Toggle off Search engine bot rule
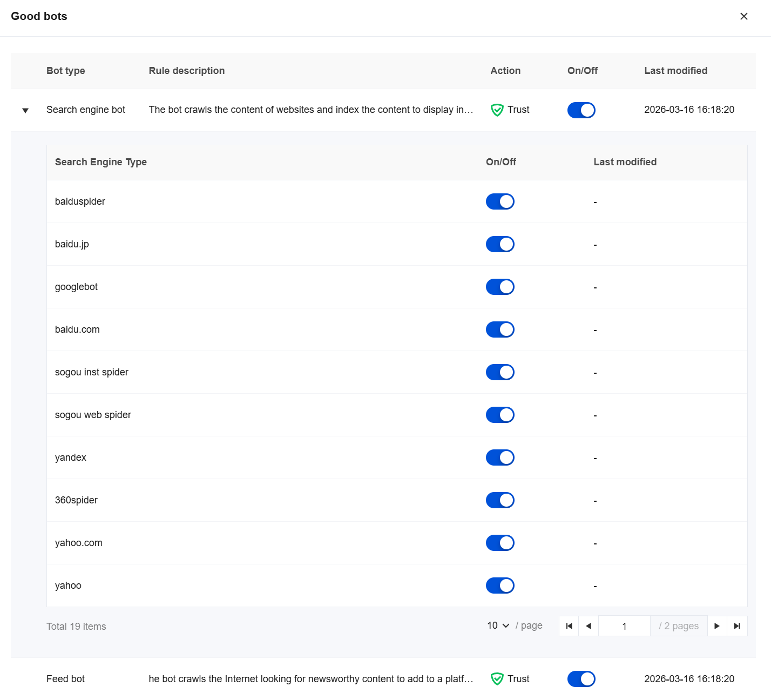Screen dimensions: 771x700 (x=581, y=110)
